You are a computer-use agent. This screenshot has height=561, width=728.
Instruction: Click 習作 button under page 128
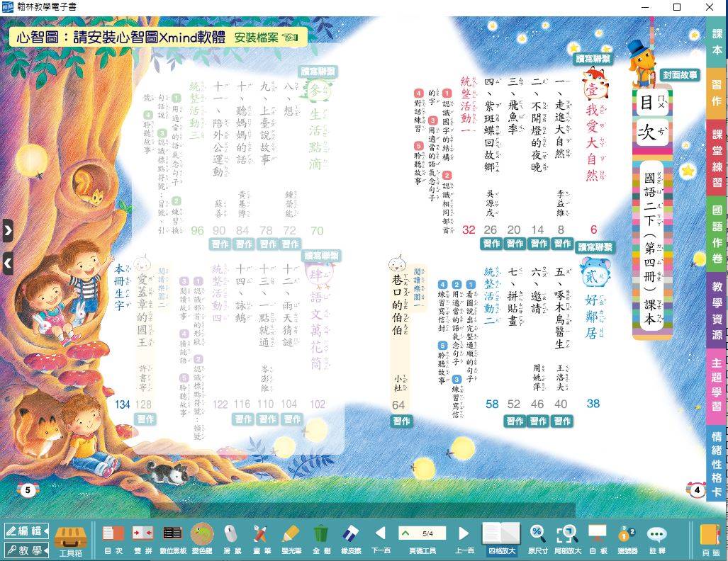[x=146, y=419]
